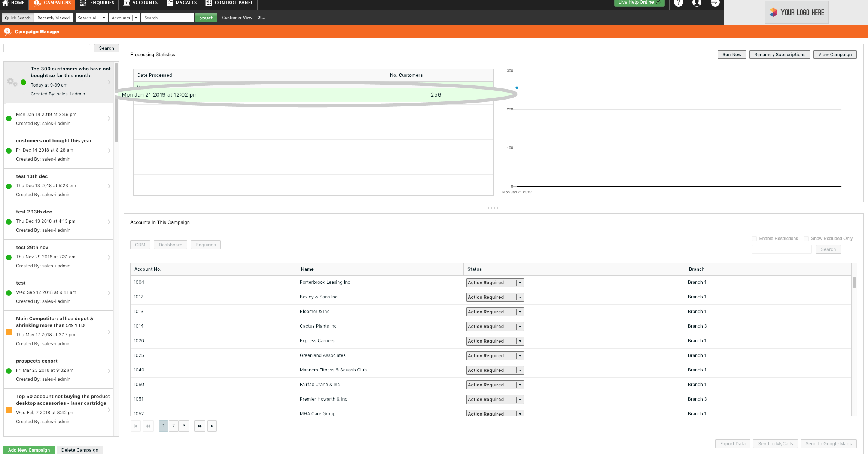Screen dimensions: 868x464
Task: Click Run Now button for campaign
Action: [x=732, y=55]
